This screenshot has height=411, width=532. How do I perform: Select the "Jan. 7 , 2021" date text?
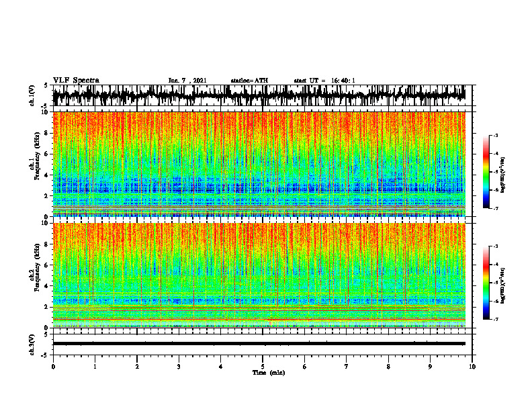point(187,81)
